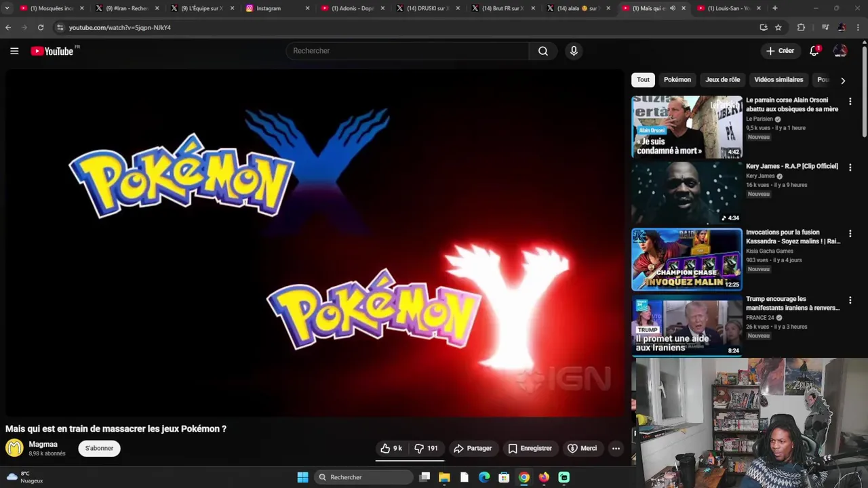Like the video with thumbs up
Image resolution: width=868 pixels, height=488 pixels.
tap(391, 448)
